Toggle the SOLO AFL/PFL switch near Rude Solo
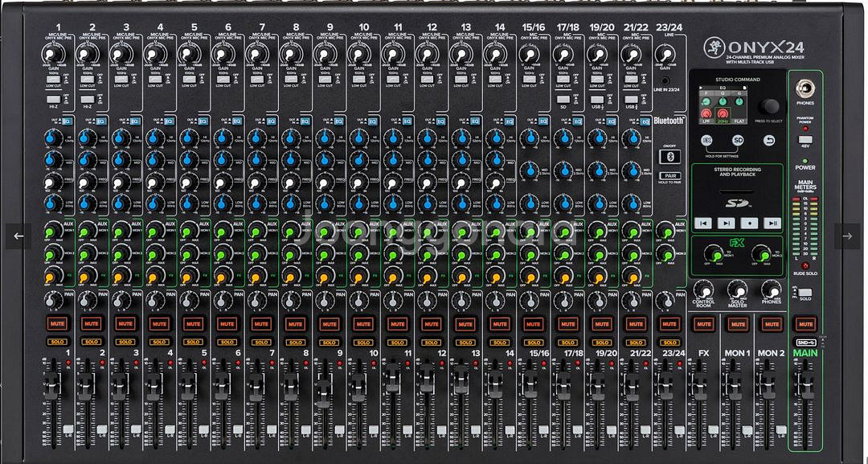 [x=805, y=292]
